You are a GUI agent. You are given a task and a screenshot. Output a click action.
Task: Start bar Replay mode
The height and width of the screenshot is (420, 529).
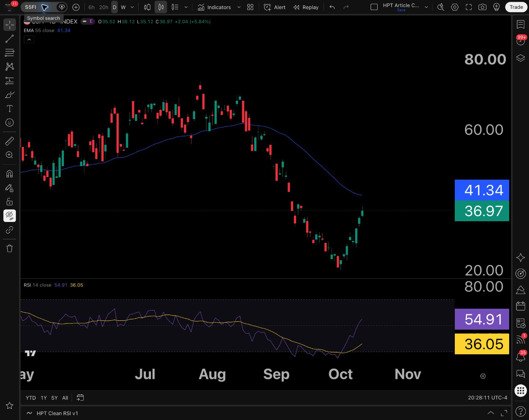[x=306, y=7]
